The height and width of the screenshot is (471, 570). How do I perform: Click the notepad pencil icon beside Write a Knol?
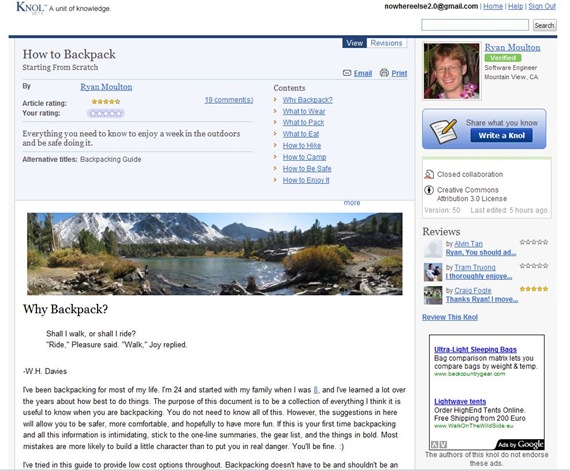(443, 130)
